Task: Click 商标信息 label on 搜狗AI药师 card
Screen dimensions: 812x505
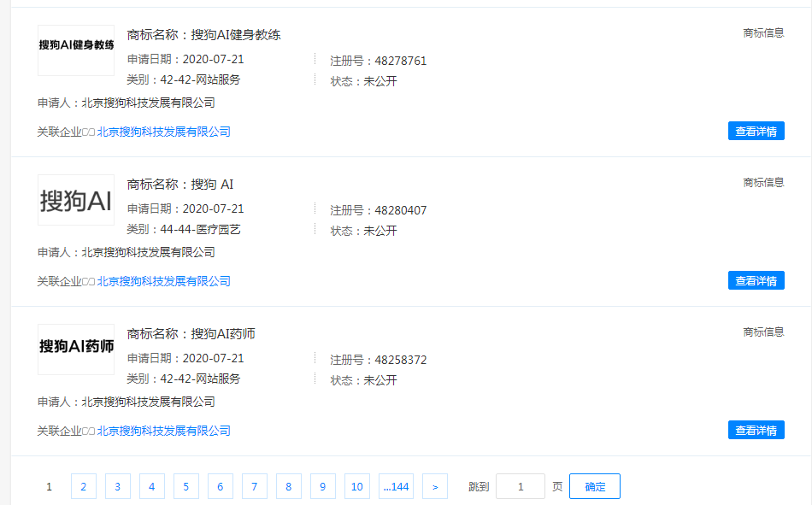Action: tap(763, 332)
